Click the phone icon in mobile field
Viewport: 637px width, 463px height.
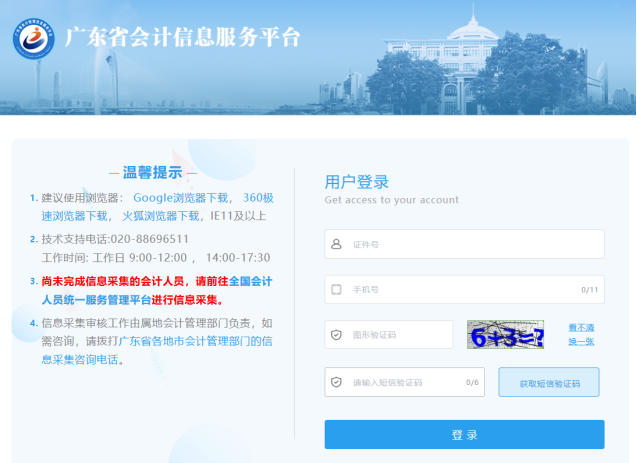pos(336,290)
